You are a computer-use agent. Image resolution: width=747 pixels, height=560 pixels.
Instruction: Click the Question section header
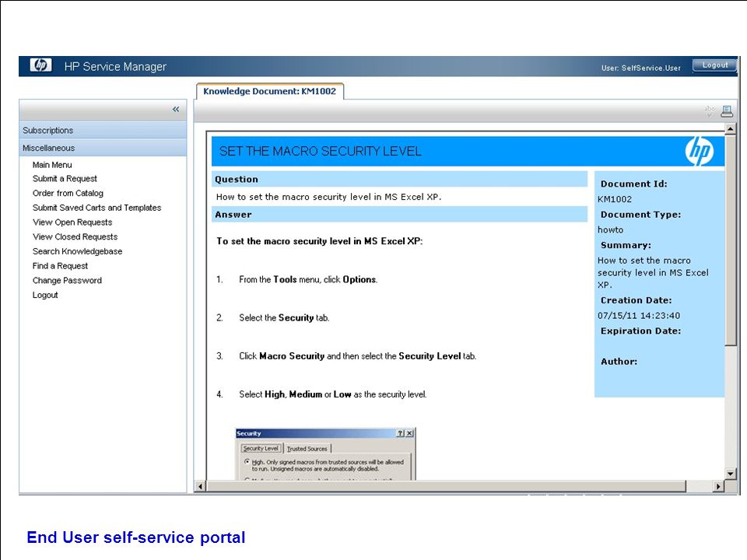[399, 180]
